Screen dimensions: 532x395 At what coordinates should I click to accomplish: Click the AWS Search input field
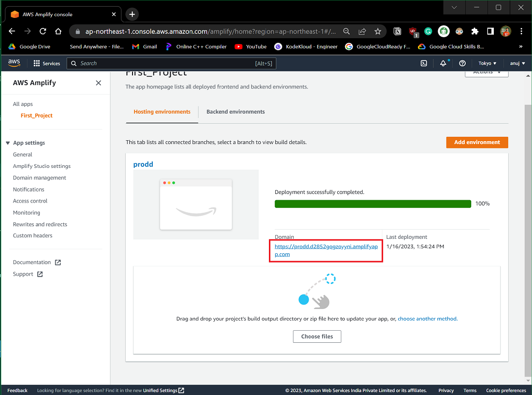[171, 63]
